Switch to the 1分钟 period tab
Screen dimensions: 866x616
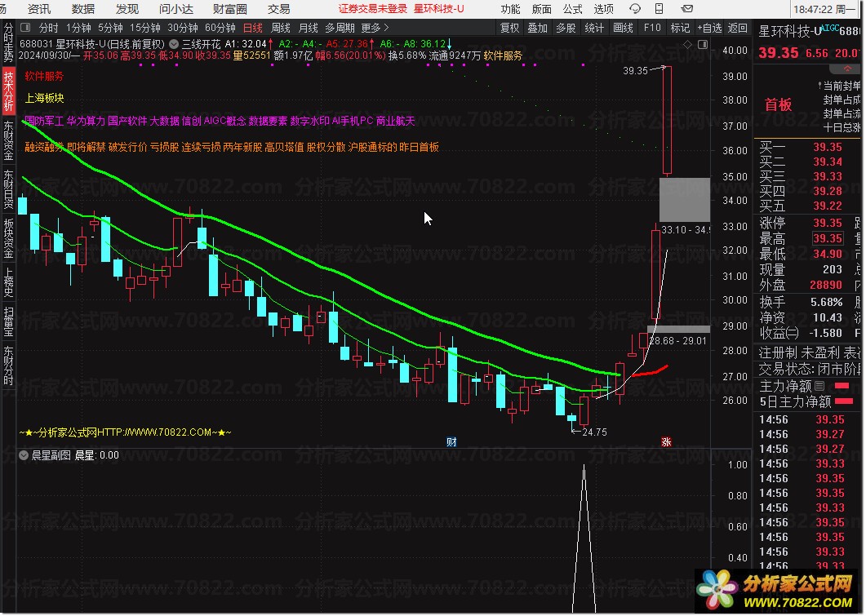(78, 28)
